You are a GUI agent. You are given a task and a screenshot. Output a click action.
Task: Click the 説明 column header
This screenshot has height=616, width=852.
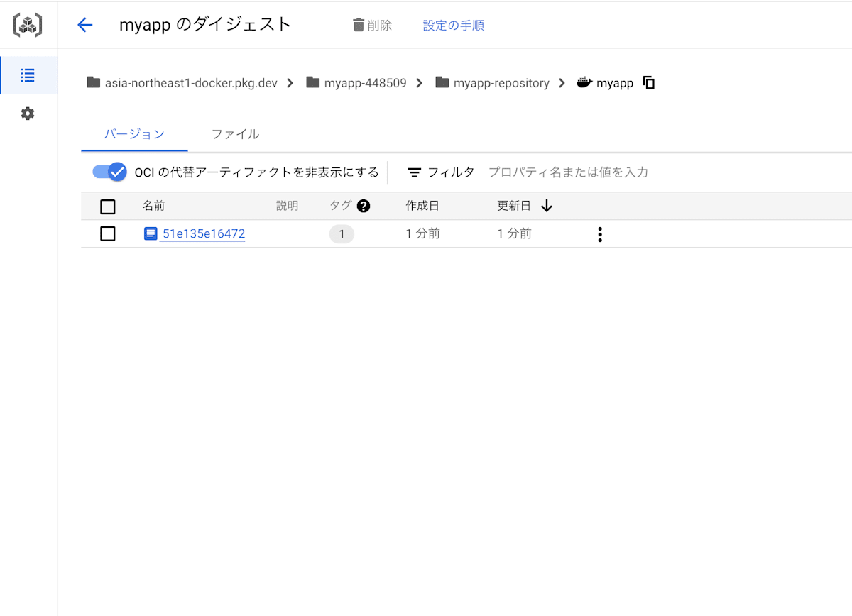pos(288,206)
